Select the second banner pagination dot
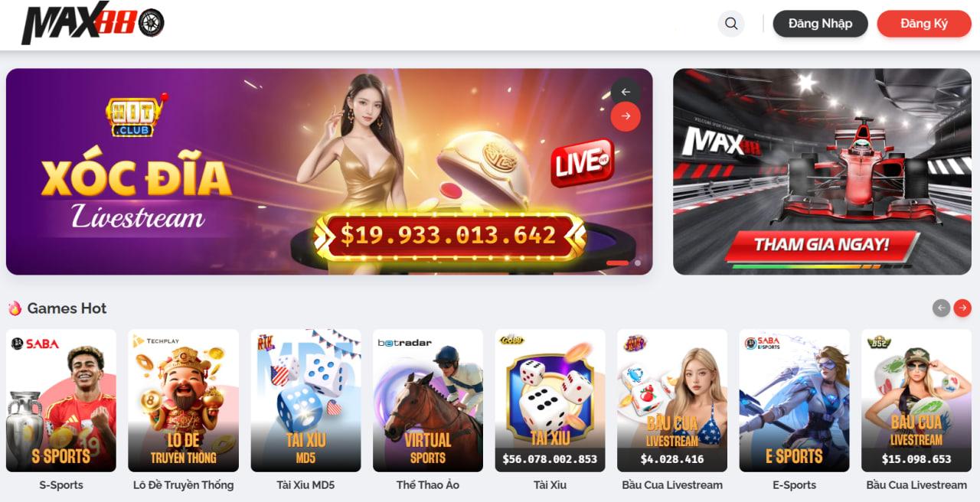980x502 pixels. coord(637,262)
